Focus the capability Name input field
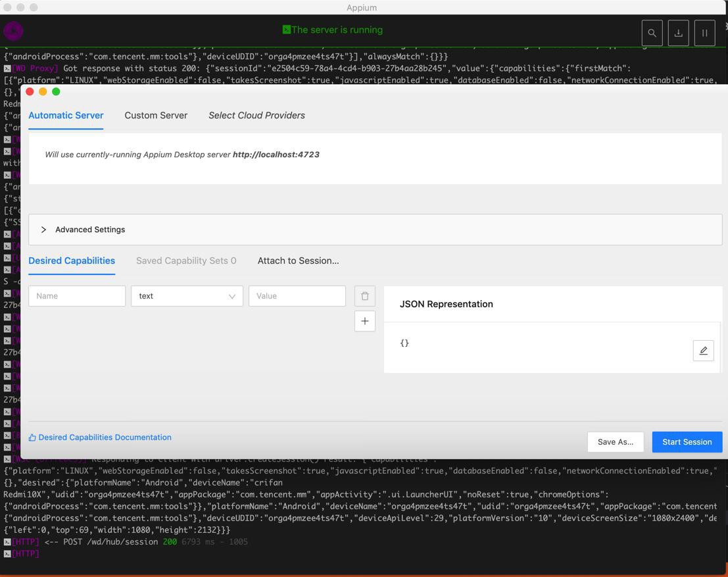728x577 pixels. [x=77, y=296]
